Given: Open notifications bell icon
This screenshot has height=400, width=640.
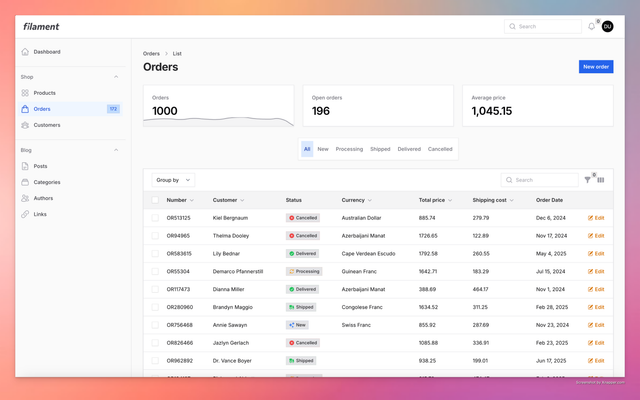Looking at the screenshot, I should (x=591, y=27).
